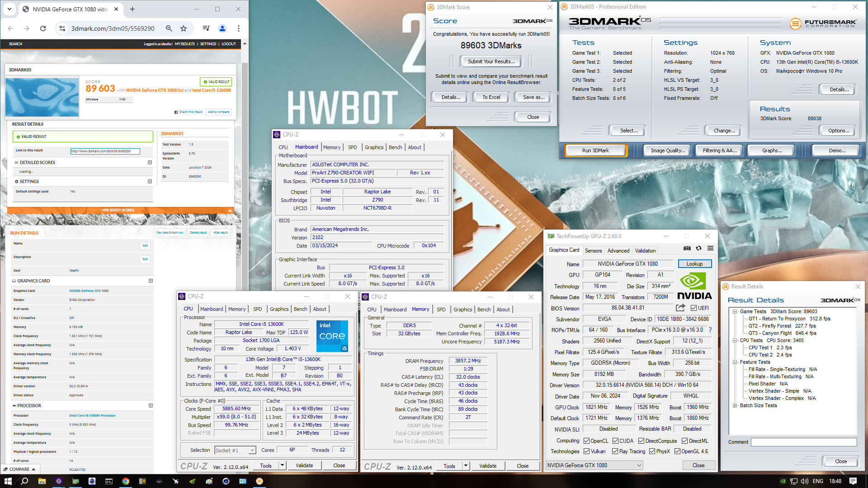The height and width of the screenshot is (488, 868).
Task: Toggle Ray Tracing checkbox in GPU-Z
Action: (x=615, y=451)
